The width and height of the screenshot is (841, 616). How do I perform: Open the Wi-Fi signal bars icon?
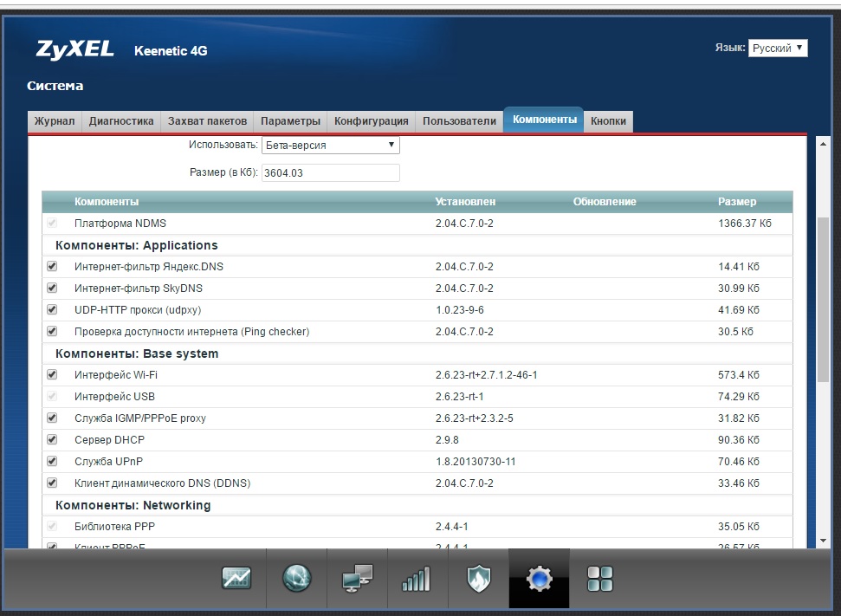coord(417,578)
